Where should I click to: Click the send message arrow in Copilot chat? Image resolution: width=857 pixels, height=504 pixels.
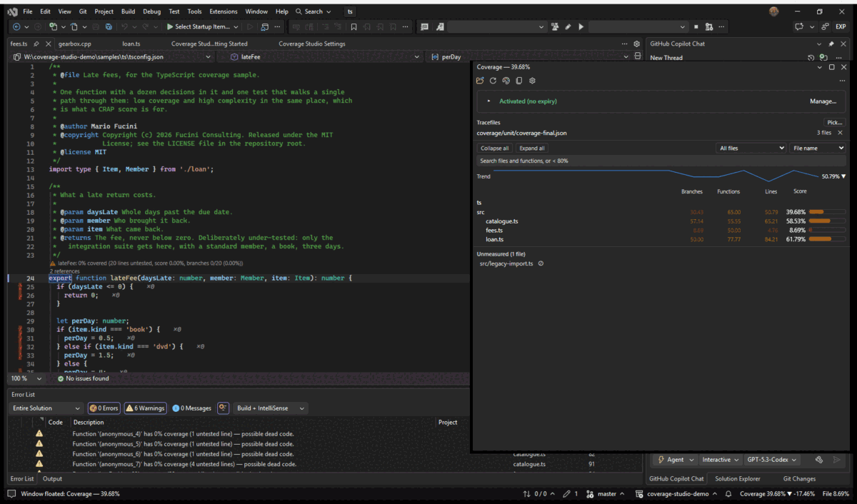[837, 460]
